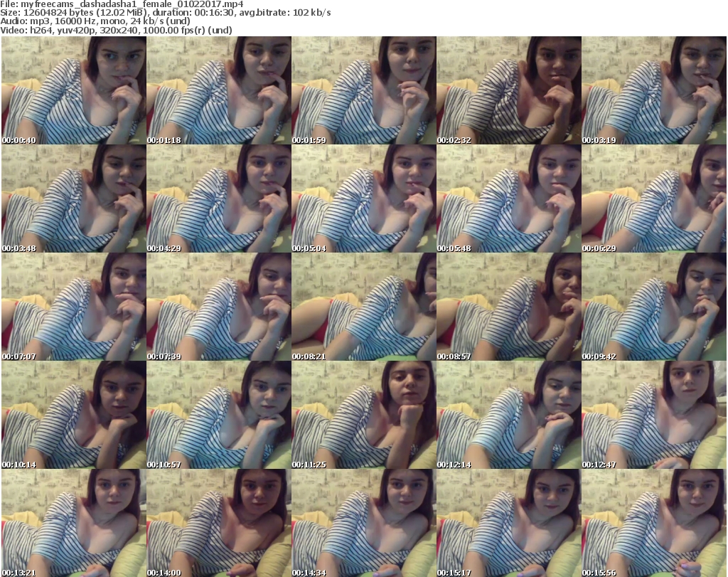Click the 00:06:29 thumbnail
Image resolution: width=728 pixels, height=577 pixels.
[654, 198]
